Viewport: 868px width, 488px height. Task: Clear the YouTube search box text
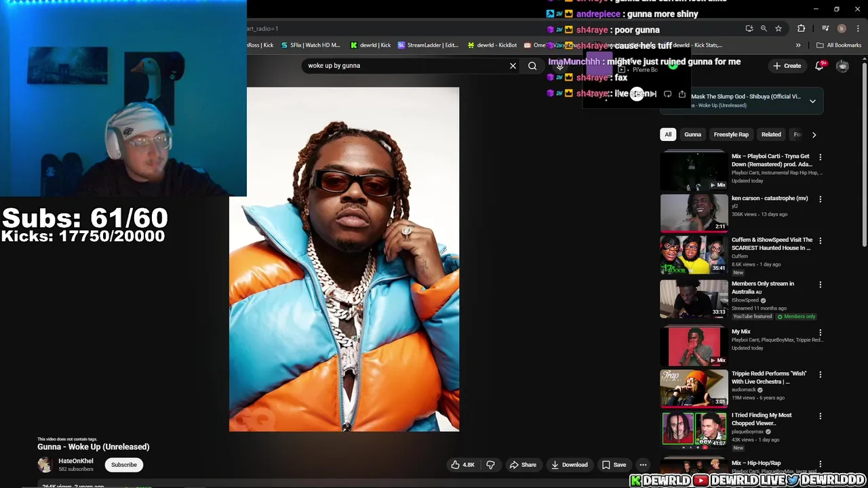pos(513,66)
